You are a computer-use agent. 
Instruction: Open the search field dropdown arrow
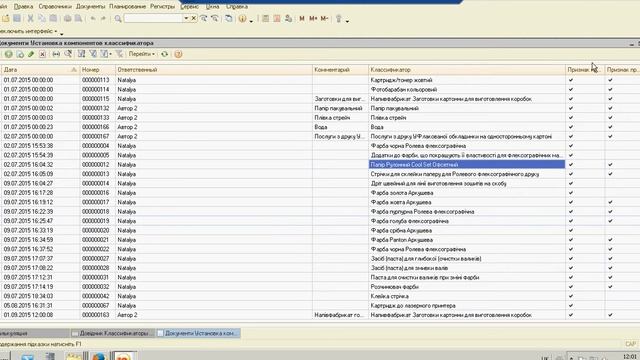tap(186, 18)
